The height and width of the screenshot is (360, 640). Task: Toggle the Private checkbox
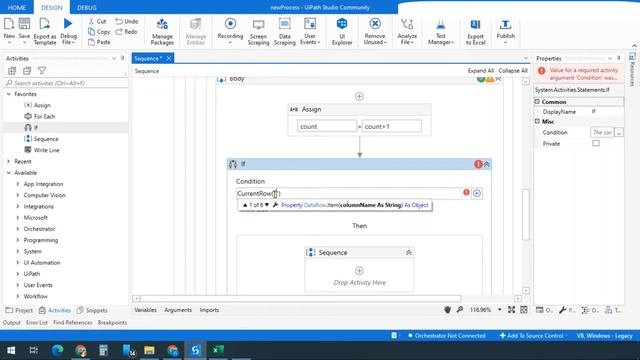[596, 143]
